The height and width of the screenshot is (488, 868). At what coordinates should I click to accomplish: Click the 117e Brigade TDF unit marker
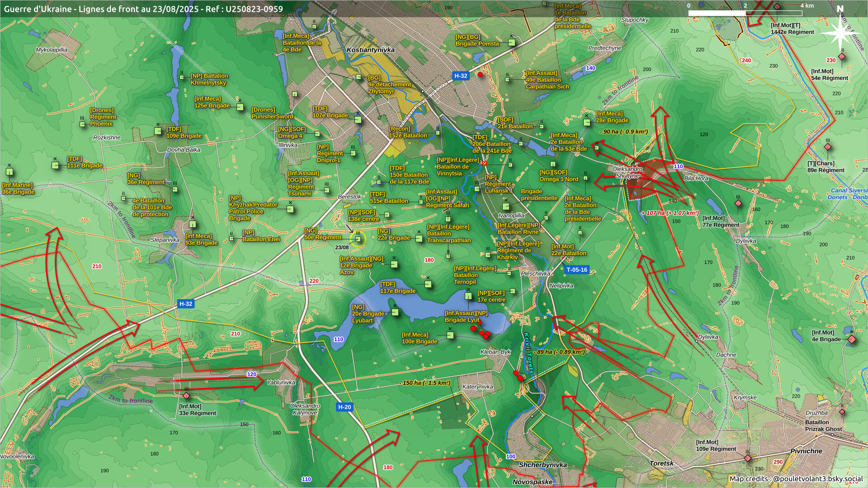[x=428, y=284]
